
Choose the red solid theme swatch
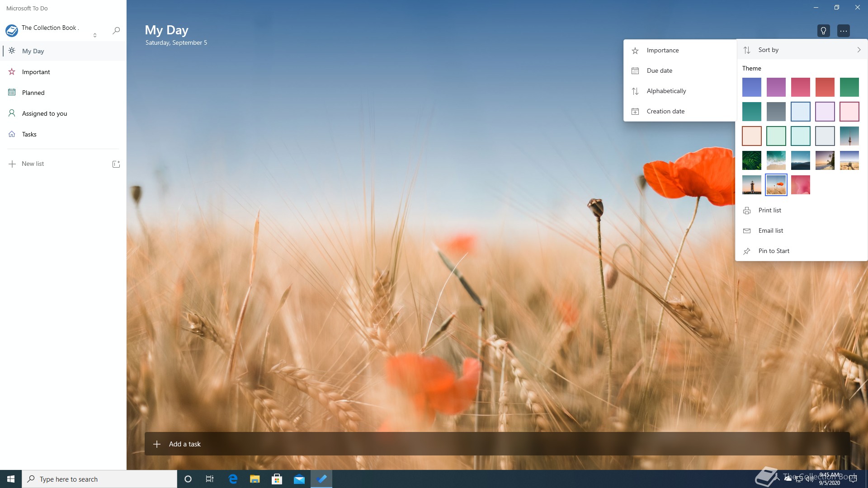[825, 87]
